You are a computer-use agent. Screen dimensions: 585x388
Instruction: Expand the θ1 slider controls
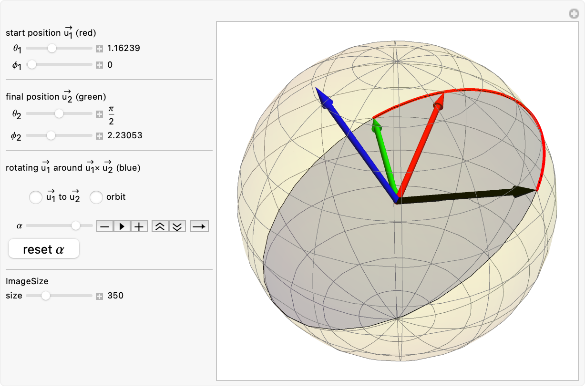coord(99,48)
